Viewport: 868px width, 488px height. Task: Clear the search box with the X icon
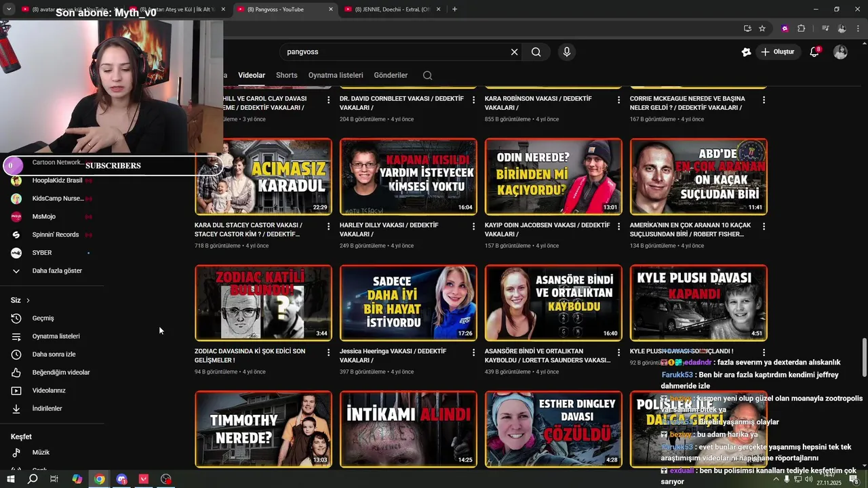[514, 52]
